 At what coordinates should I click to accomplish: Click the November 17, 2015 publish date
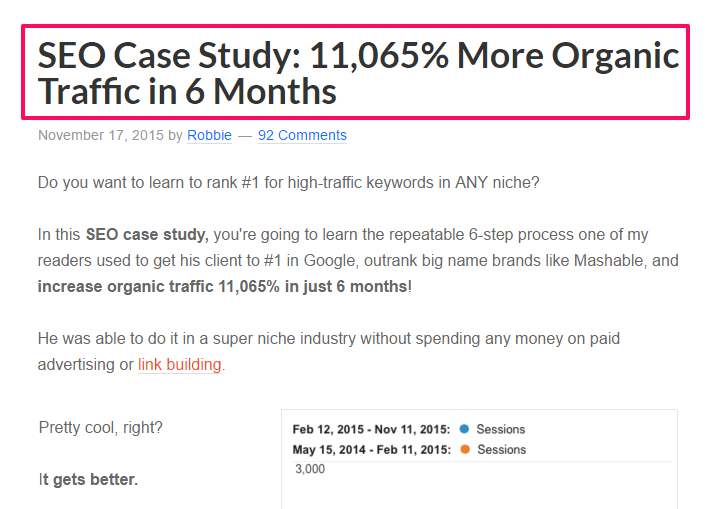tap(101, 135)
